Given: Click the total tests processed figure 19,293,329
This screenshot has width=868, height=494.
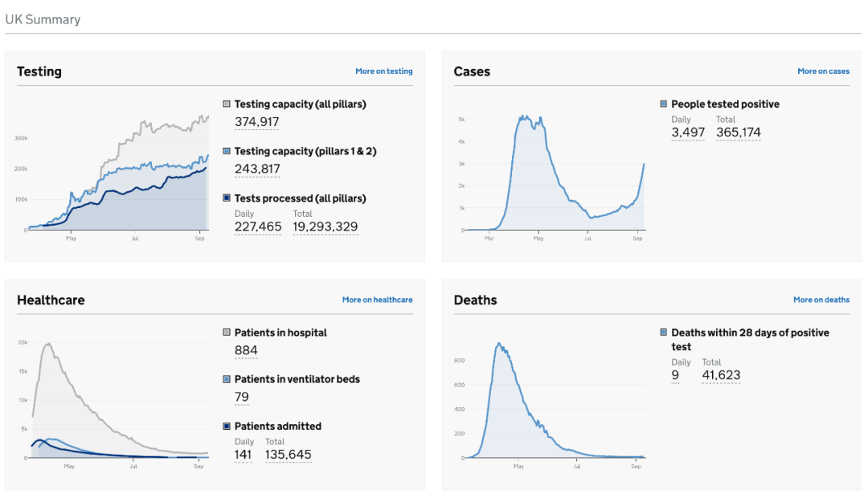Looking at the screenshot, I should [325, 227].
